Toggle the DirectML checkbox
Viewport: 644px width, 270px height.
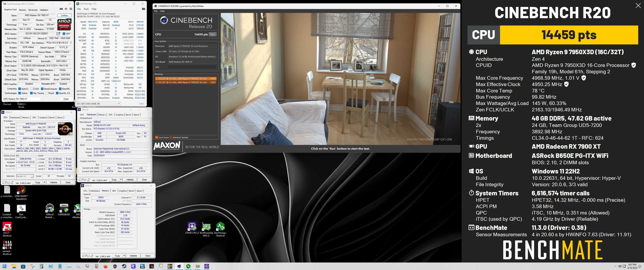tap(60, 89)
